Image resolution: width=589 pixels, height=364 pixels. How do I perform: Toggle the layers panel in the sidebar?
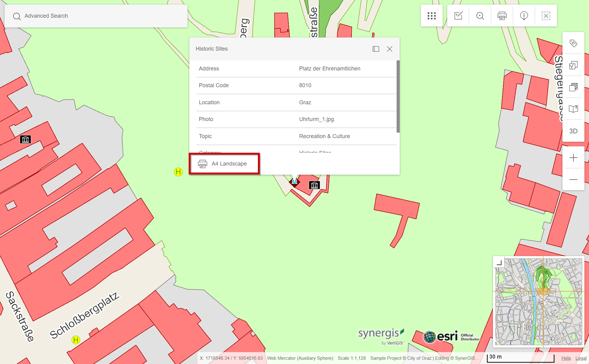pyautogui.click(x=573, y=65)
